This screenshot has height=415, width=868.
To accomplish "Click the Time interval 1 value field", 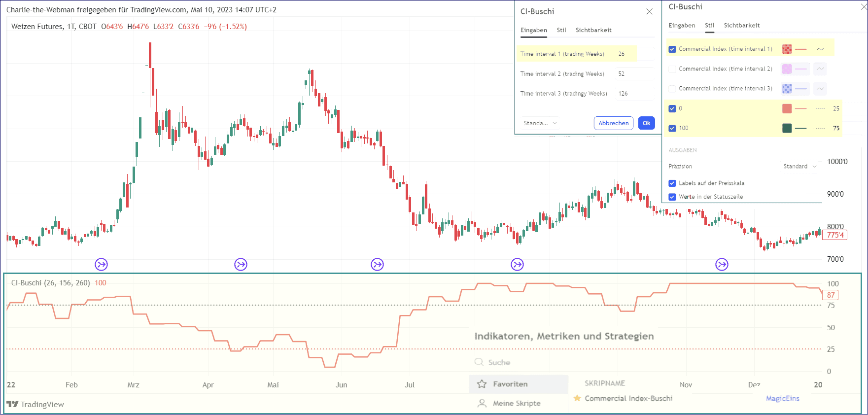I will click(x=632, y=54).
